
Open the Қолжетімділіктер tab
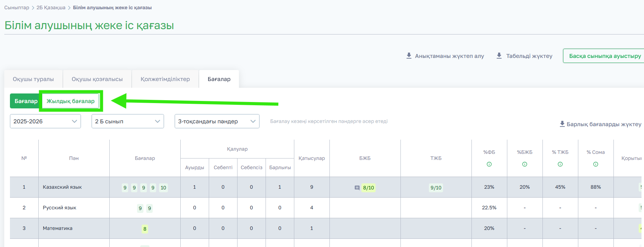165,79
